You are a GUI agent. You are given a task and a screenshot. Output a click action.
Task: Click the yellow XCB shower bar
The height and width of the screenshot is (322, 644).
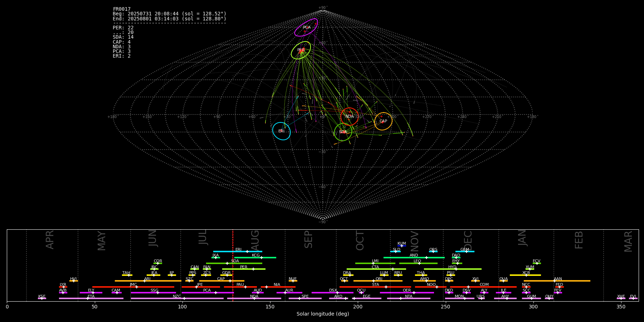coord(525,275)
